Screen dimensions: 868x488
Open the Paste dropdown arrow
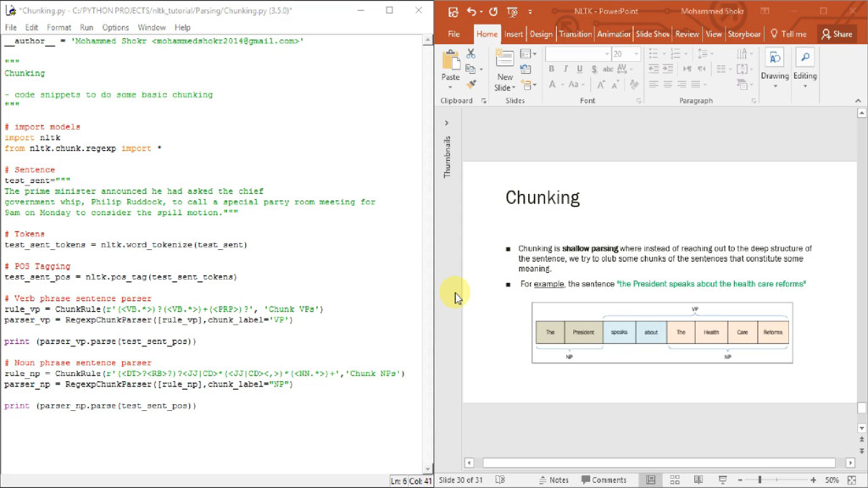(451, 87)
